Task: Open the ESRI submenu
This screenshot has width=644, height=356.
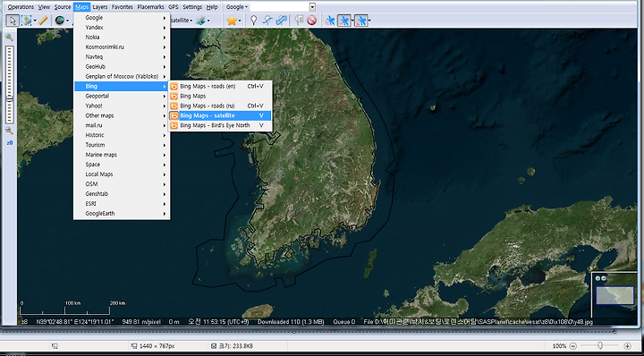Action: [122, 204]
